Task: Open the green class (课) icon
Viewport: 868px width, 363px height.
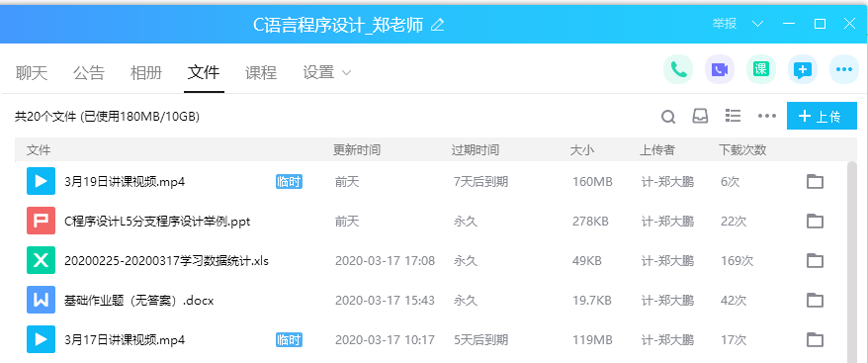Action: tap(760, 70)
